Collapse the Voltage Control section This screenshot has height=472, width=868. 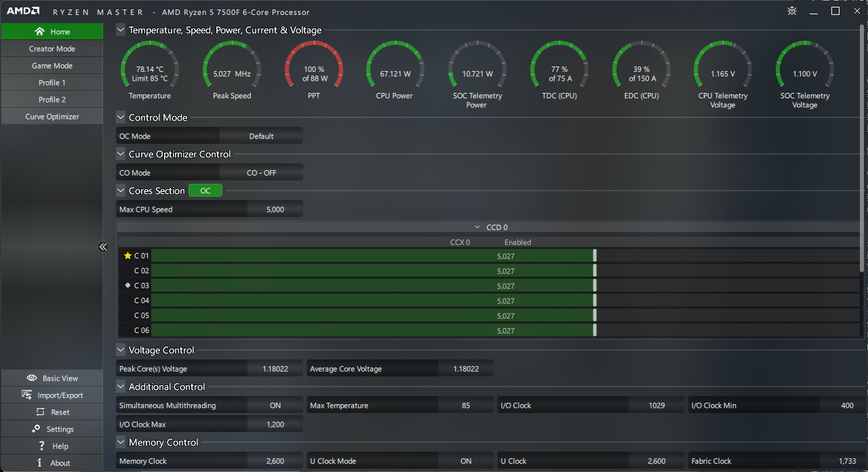[x=121, y=350]
